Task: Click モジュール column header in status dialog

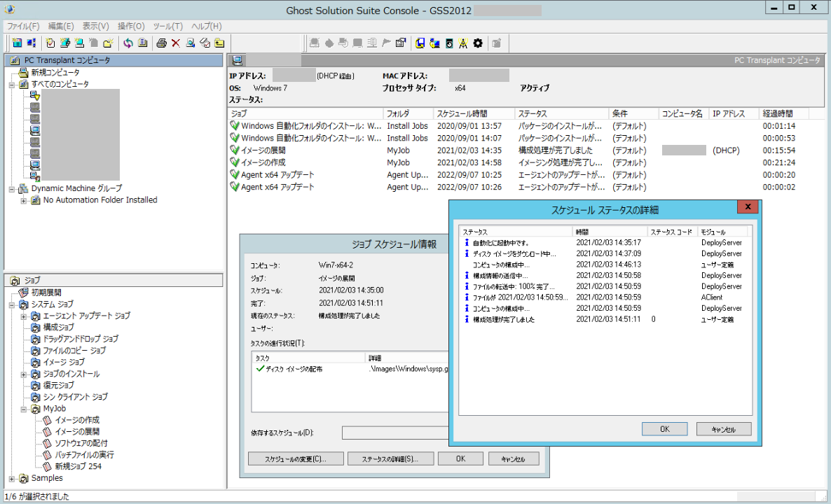Action: (723, 232)
